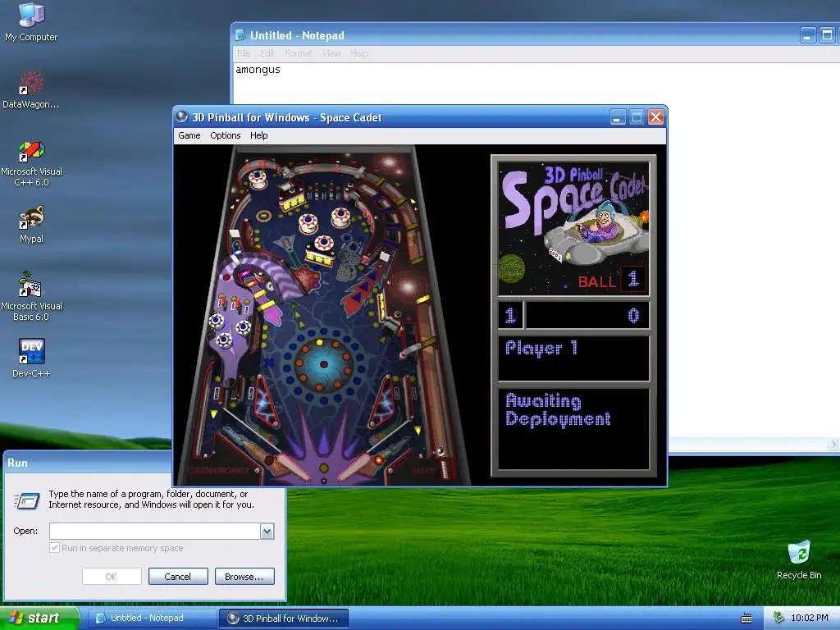Click the 'amongus' text in Notepad
Image resolution: width=840 pixels, height=630 pixels.
(258, 70)
